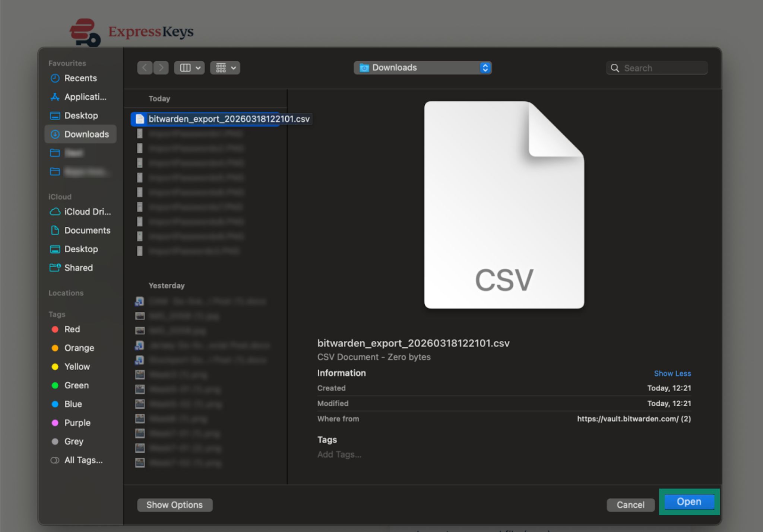Open iCloud Documents folder
Viewport: 763px width, 532px height.
click(x=87, y=230)
